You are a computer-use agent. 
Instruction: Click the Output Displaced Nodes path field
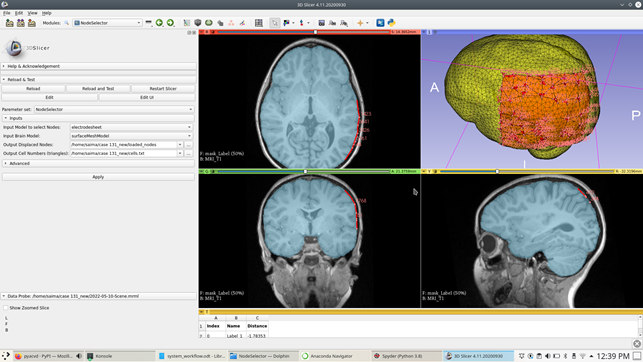123,145
